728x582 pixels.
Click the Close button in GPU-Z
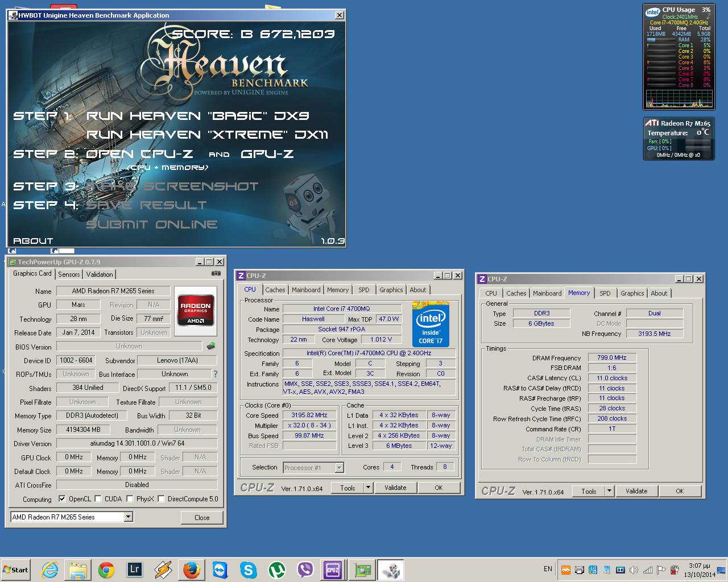[202, 518]
